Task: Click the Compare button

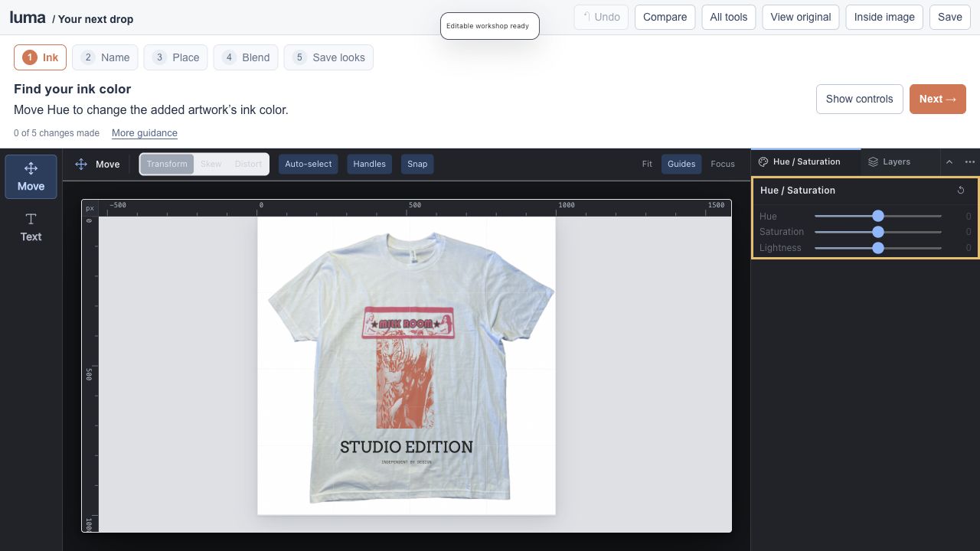Action: [665, 17]
